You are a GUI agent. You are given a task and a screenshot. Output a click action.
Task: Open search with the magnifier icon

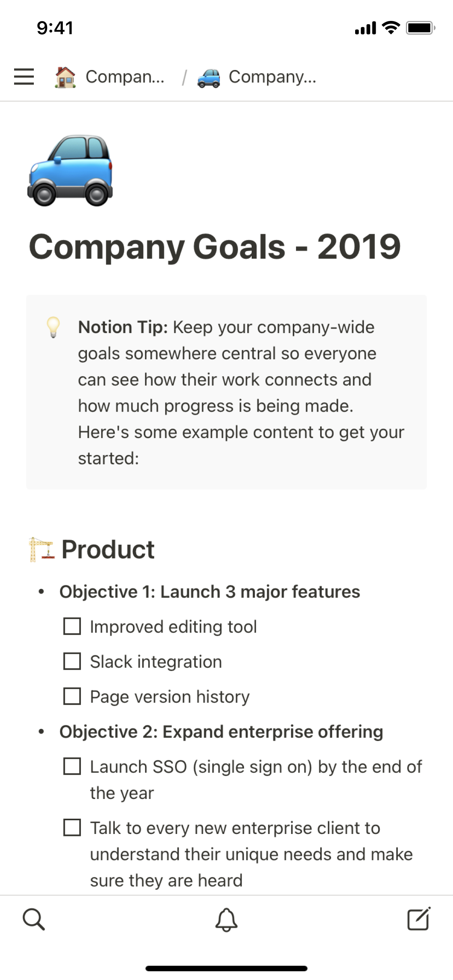coord(34,919)
